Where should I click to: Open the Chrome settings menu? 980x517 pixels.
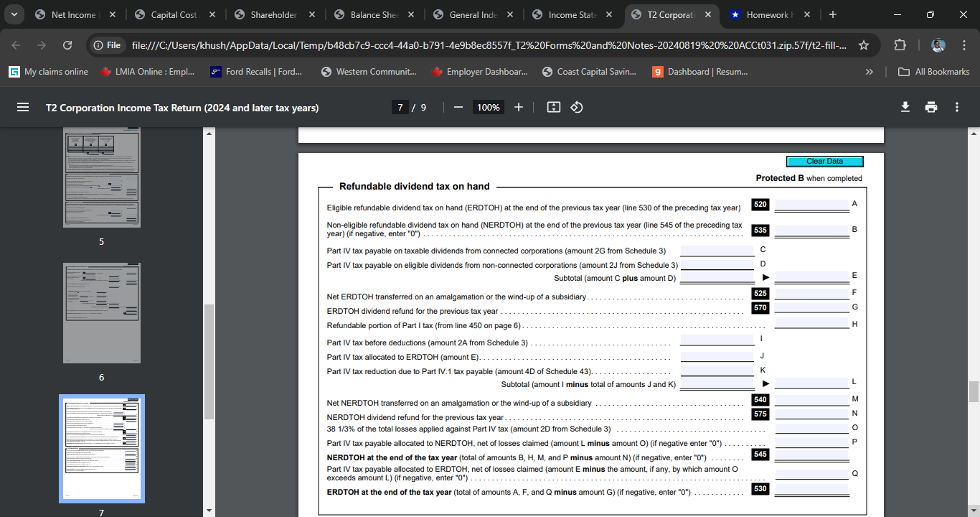click(964, 45)
